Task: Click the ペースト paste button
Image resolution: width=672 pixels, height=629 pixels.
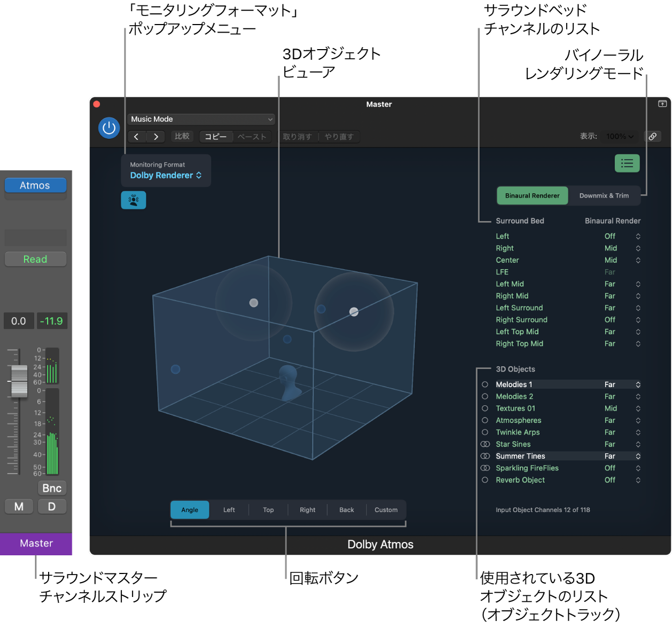Action: (252, 137)
